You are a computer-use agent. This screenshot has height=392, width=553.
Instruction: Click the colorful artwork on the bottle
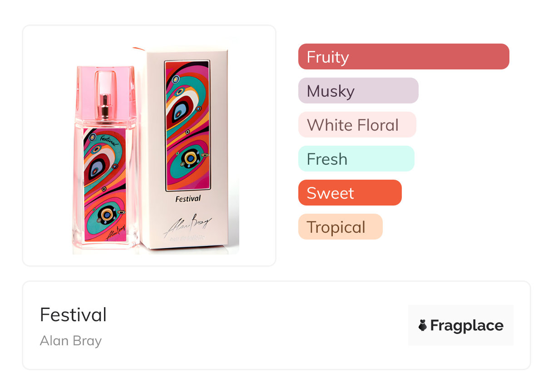pos(104,181)
